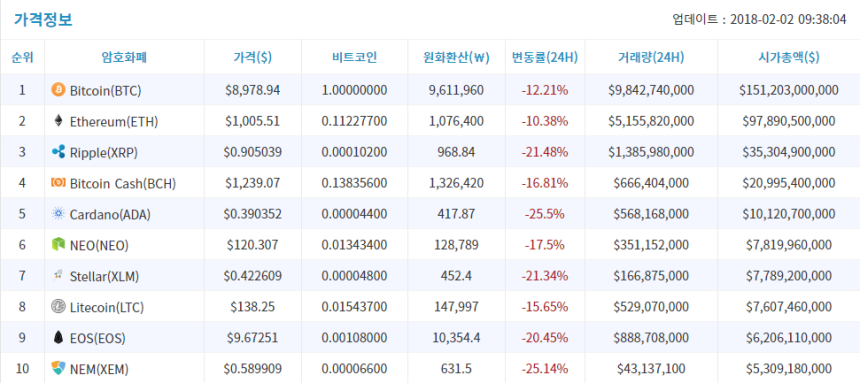Click Bitcoin Cash BTC ratio 0.13835600

pos(354,183)
